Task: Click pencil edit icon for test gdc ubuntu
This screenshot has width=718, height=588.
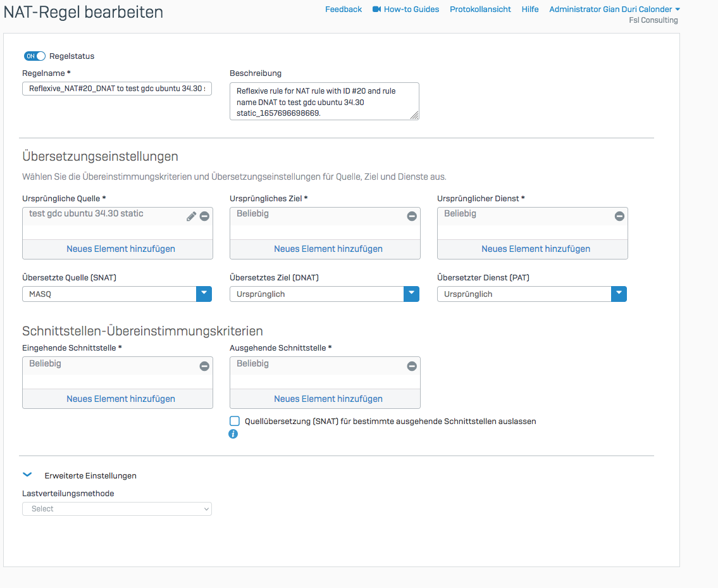Action: (x=191, y=216)
